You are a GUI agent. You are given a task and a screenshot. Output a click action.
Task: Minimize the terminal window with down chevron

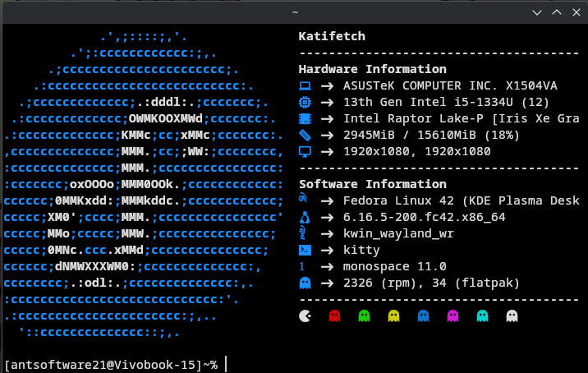click(537, 13)
